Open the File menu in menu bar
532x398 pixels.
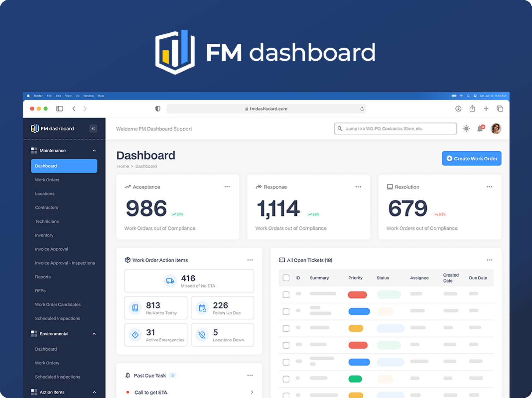(x=49, y=96)
